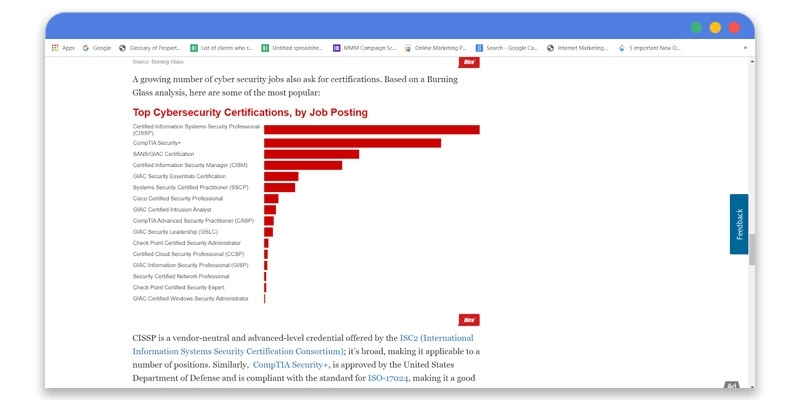Click 'Check Point Certified Security Administrator' label
The width and height of the screenshot is (800, 400).
pos(187,243)
